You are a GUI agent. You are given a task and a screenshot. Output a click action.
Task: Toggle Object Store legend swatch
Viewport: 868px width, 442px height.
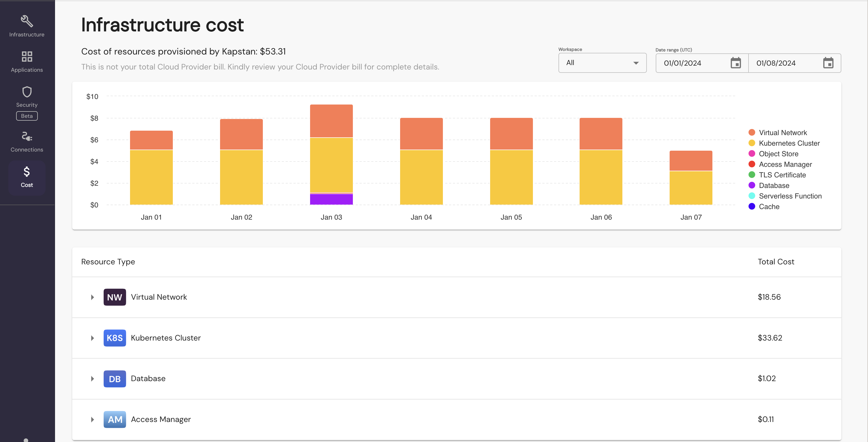752,154
